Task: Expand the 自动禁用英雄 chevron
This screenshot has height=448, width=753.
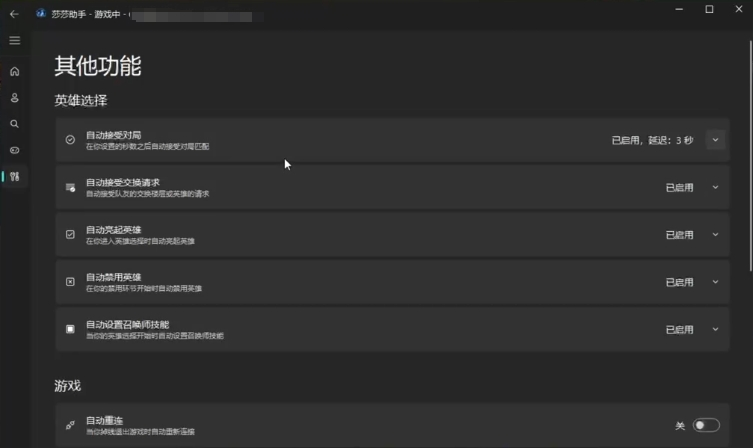Action: click(715, 282)
